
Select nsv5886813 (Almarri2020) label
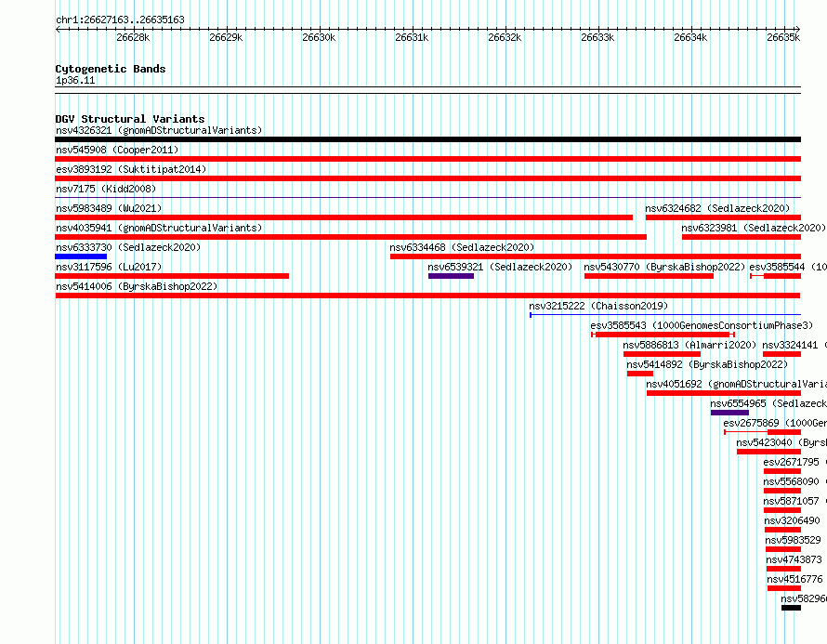(689, 345)
